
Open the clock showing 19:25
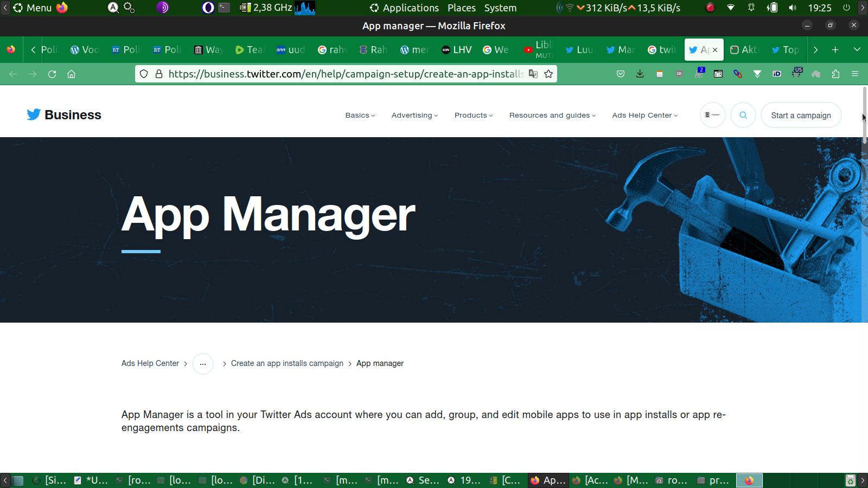tap(820, 8)
